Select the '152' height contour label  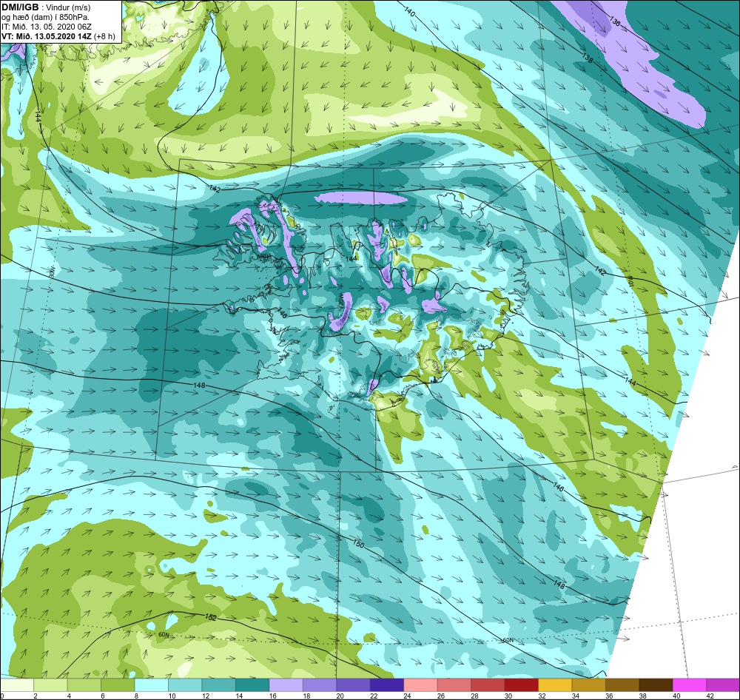[211, 617]
